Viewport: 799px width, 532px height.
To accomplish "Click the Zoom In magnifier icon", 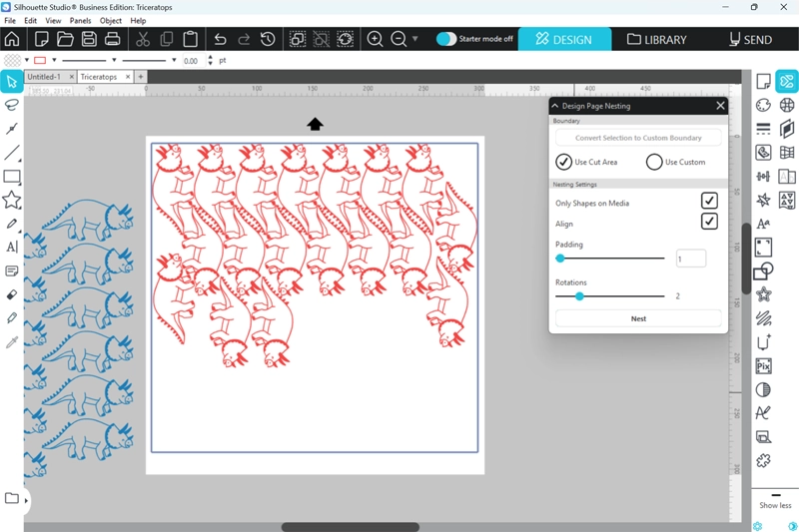I will 375,39.
